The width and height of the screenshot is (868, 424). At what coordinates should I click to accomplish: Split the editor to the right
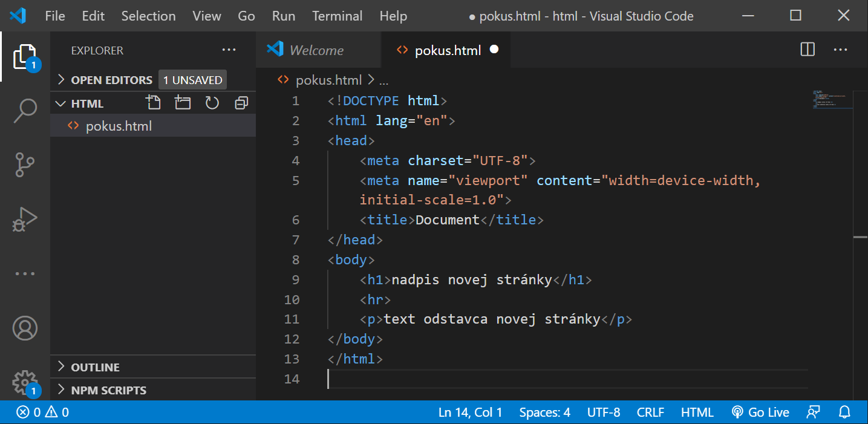[808, 50]
